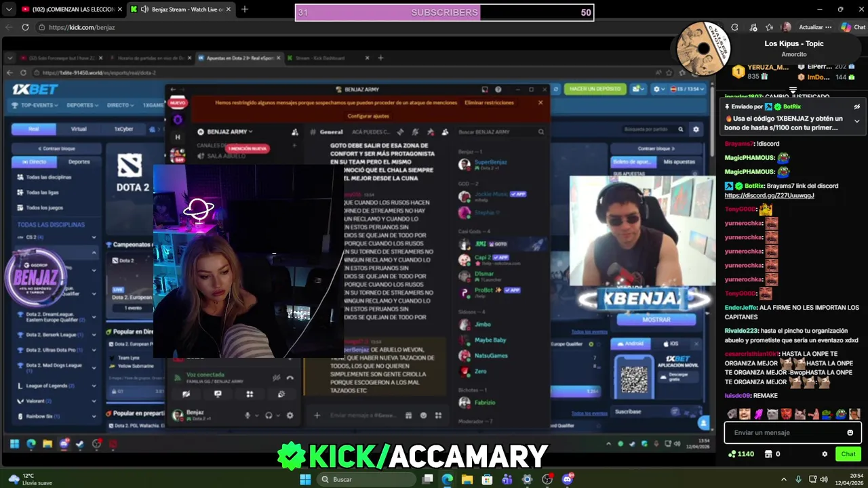Insert the purple emote from quick emote row
Screen dimensions: 868x488
[x=759, y=413]
